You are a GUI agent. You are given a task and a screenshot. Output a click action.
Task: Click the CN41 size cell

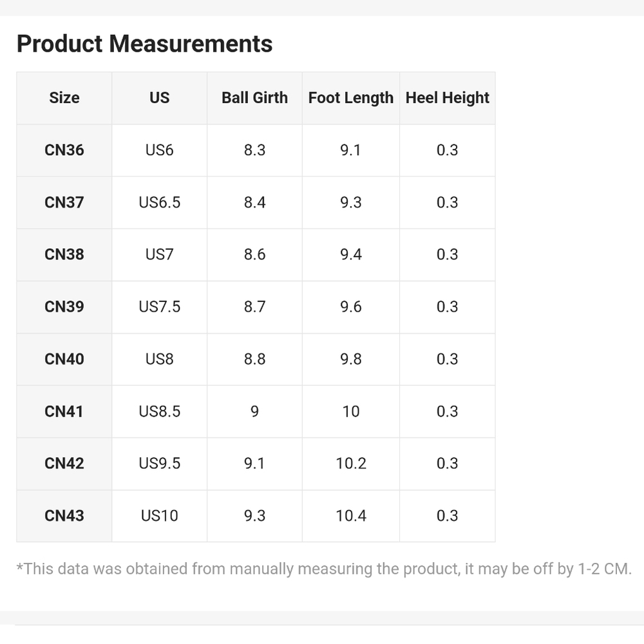point(64,412)
